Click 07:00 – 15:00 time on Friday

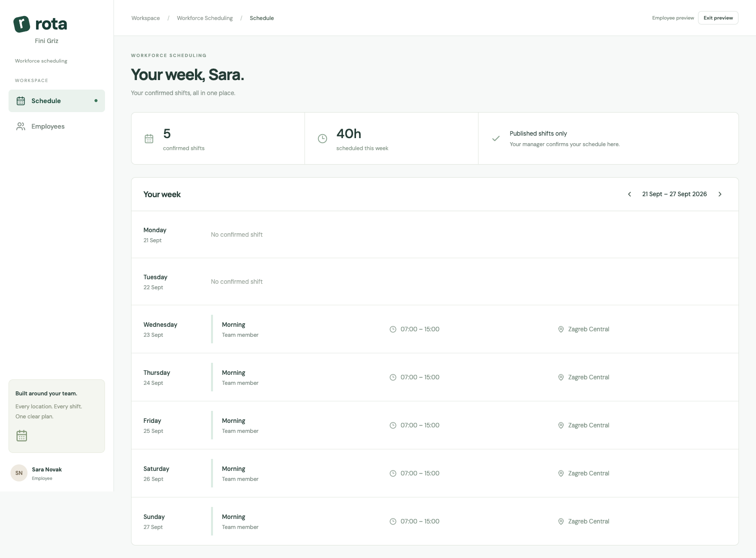(x=420, y=425)
